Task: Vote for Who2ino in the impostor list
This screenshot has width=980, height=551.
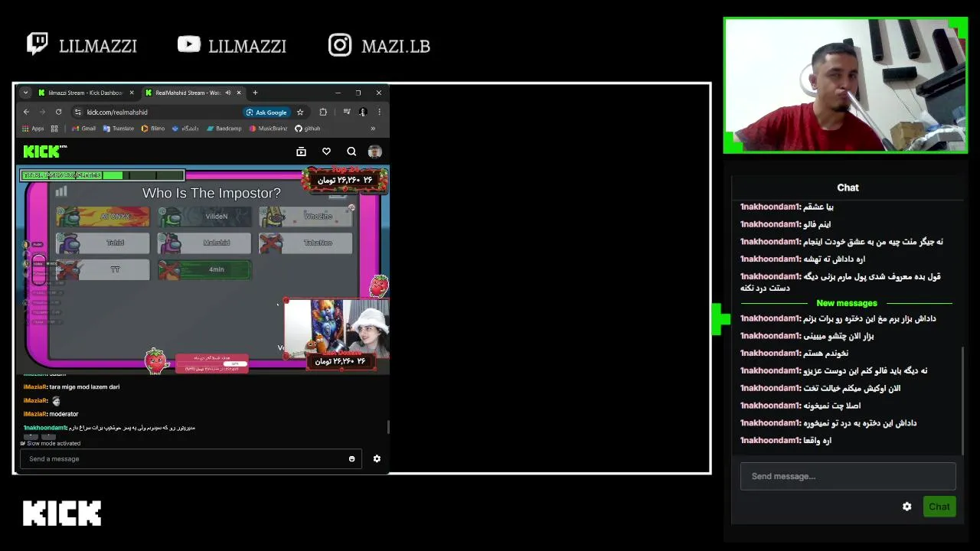Action: pyautogui.click(x=306, y=217)
